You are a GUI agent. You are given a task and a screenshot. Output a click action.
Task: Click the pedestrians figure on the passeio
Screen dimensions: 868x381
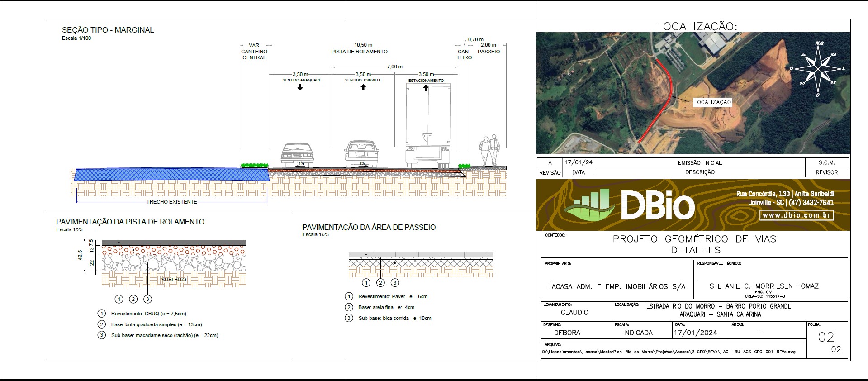click(x=490, y=150)
